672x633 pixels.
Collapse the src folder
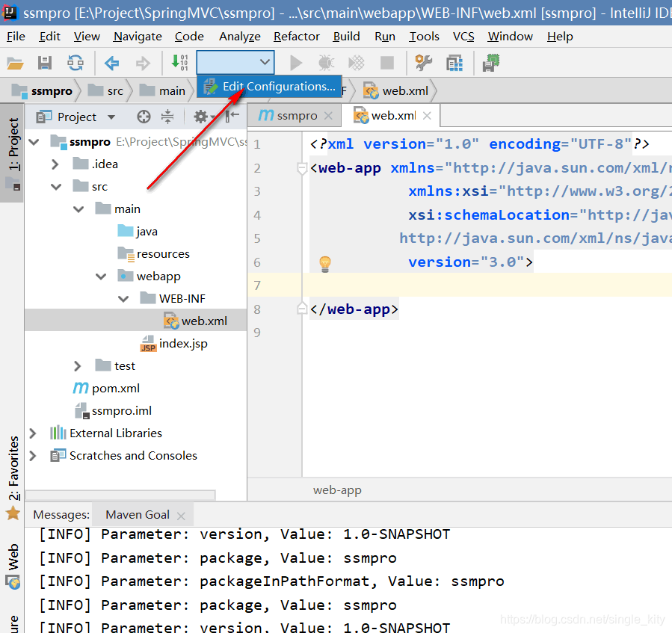tap(56, 187)
